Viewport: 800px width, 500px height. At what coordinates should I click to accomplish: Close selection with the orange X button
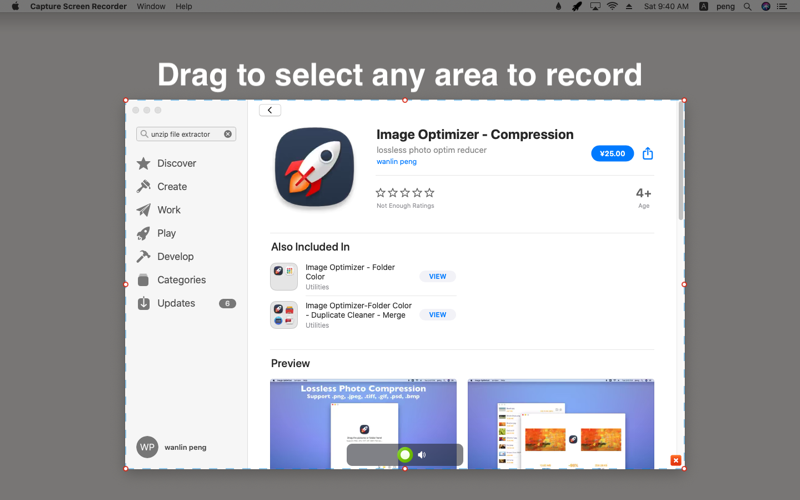click(x=676, y=460)
